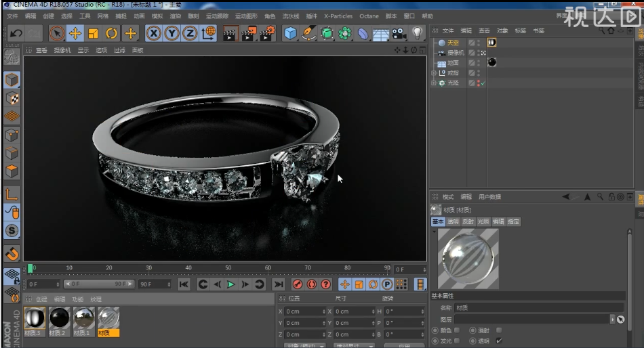Image resolution: width=644 pixels, height=348 pixels.
Task: Switch to the 指定 material tab
Action: point(513,221)
